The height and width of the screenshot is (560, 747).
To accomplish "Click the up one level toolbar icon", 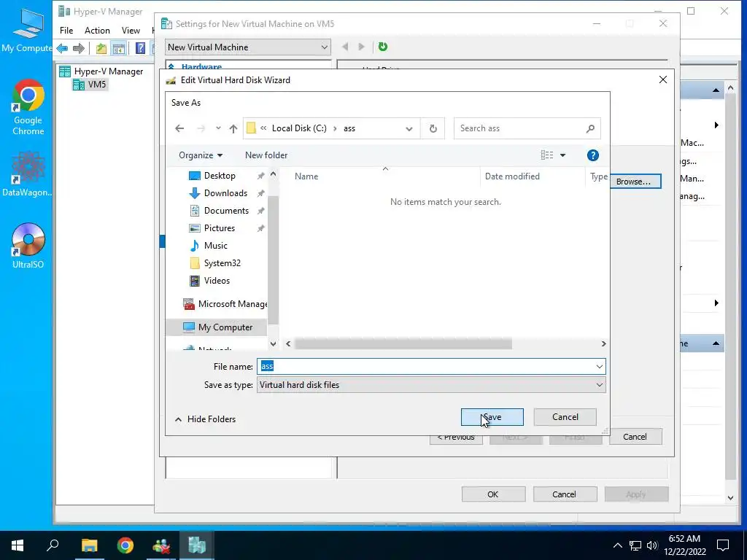I will [101, 48].
